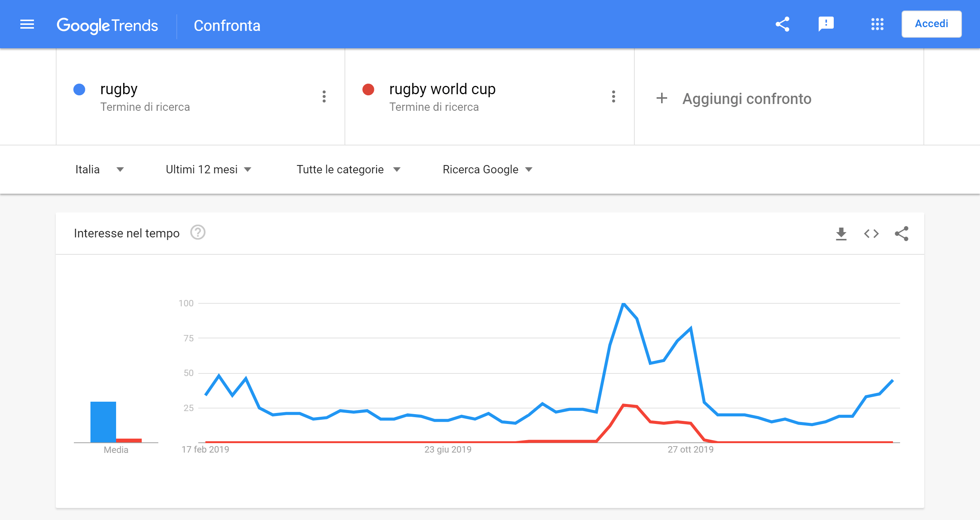Open more options for rugby term
The height and width of the screenshot is (520, 980).
(324, 96)
